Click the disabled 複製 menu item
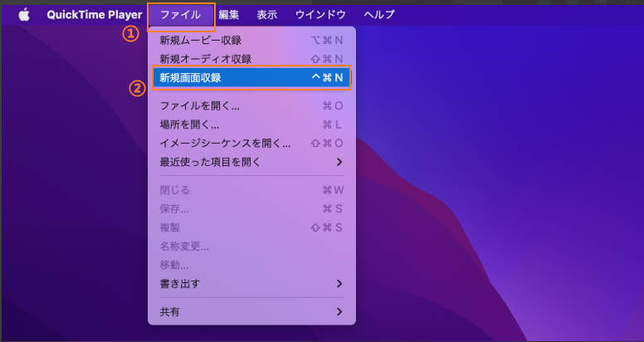This screenshot has width=644, height=342. [x=251, y=227]
